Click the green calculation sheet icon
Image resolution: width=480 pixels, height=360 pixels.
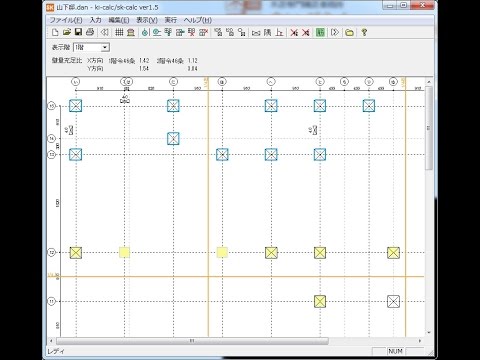click(x=320, y=32)
